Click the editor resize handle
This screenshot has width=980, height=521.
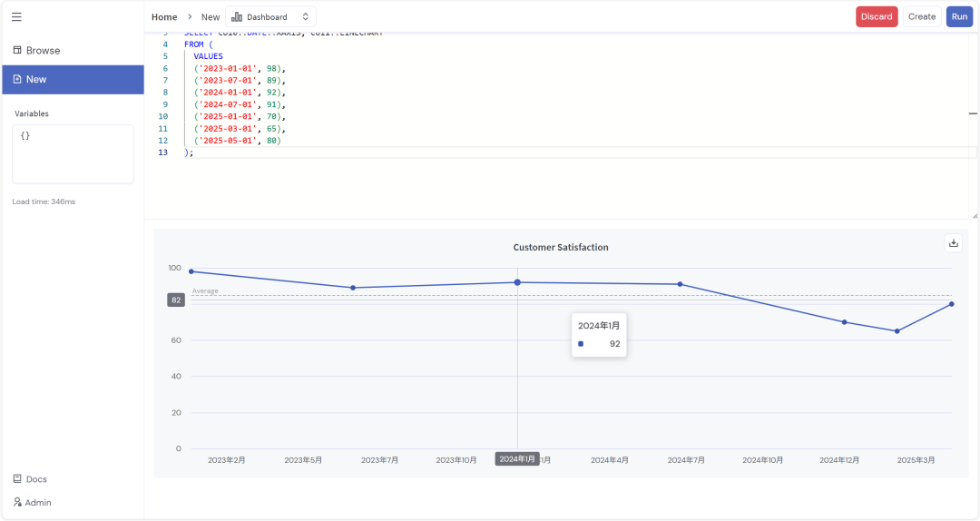click(x=974, y=215)
